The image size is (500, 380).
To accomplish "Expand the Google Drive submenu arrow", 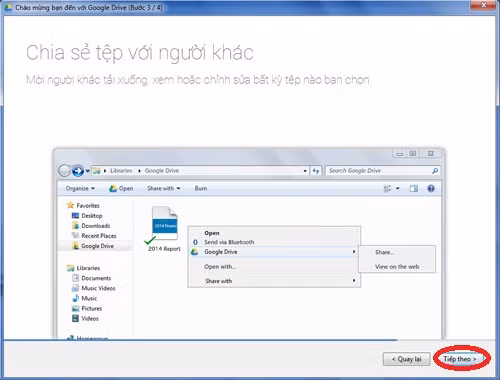I will (x=354, y=252).
